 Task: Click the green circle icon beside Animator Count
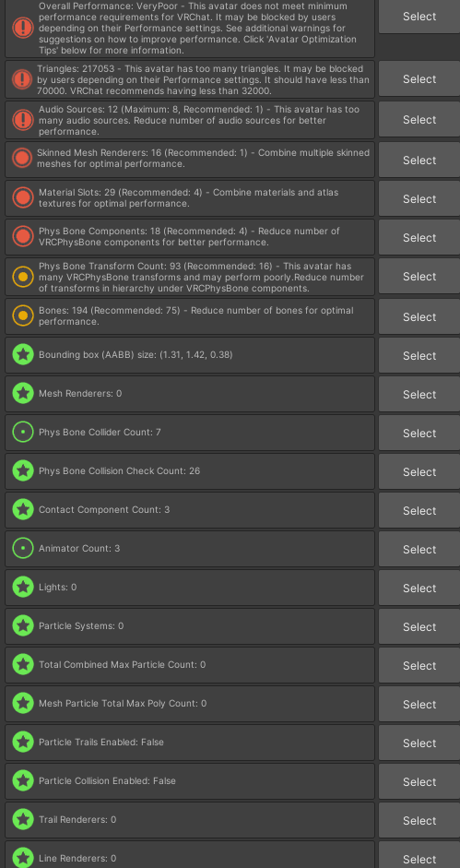click(23, 549)
